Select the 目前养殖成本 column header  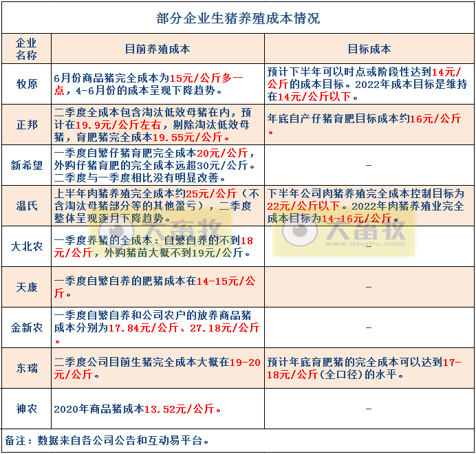pos(158,49)
